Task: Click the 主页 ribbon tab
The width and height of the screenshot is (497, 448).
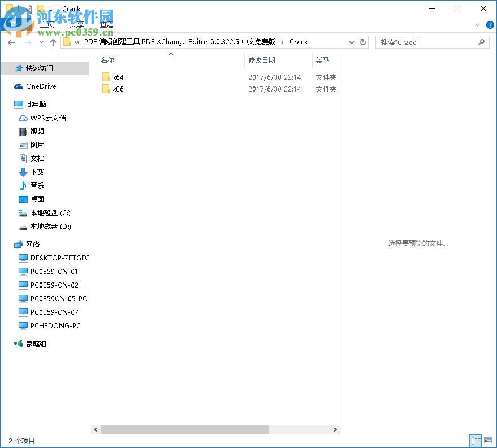Action: (x=47, y=24)
